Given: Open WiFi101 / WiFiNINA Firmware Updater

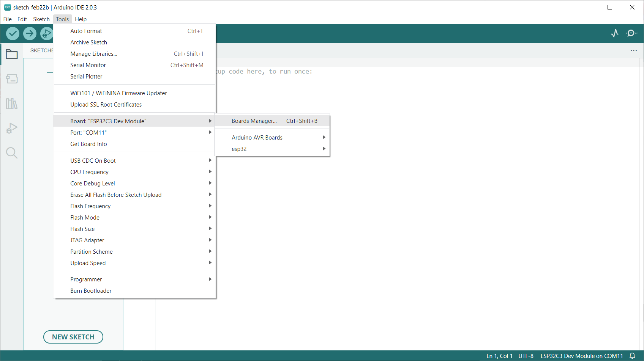Looking at the screenshot, I should click(x=135, y=93).
